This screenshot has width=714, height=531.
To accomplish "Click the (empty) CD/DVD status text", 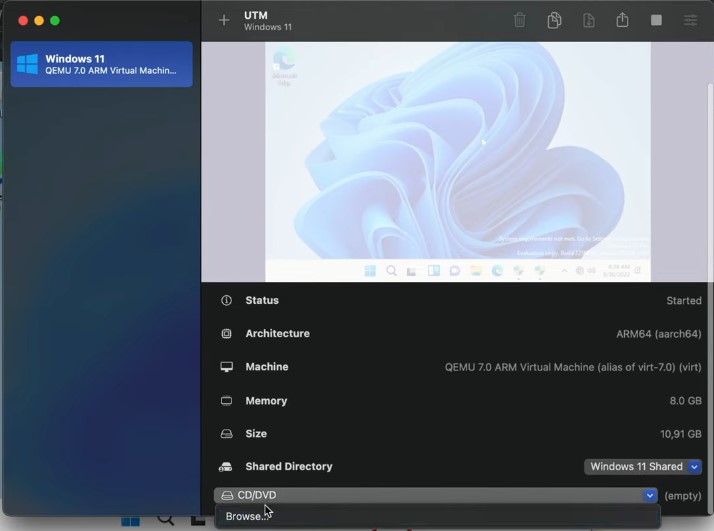I will click(x=683, y=495).
